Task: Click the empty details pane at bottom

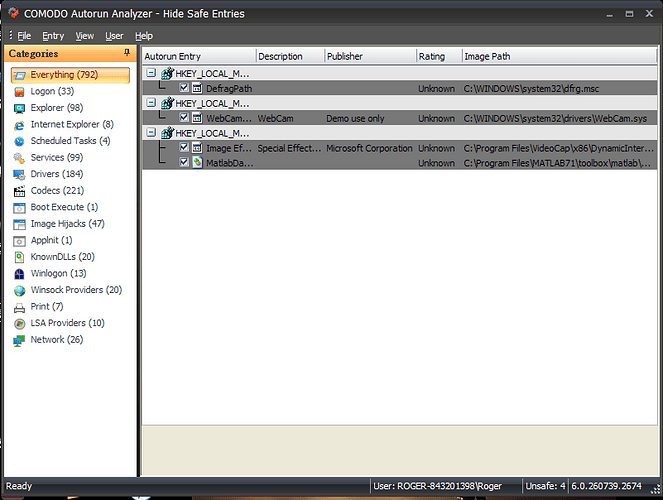Action: (x=400, y=451)
